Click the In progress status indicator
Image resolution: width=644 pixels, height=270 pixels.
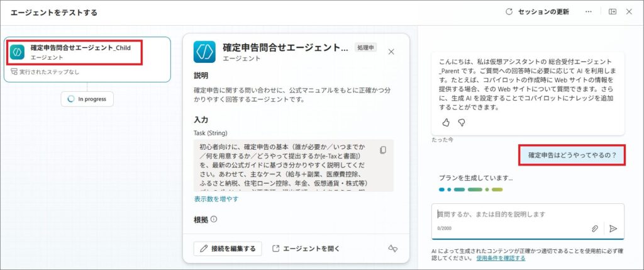[87, 99]
